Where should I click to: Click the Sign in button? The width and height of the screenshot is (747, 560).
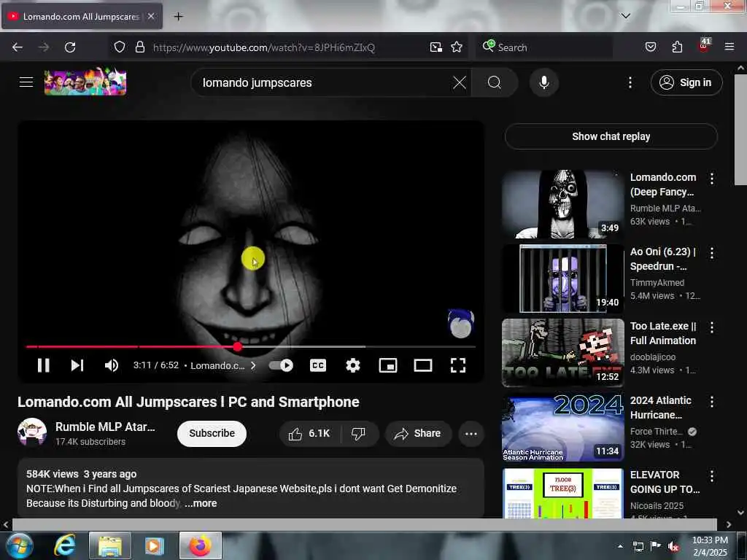point(686,82)
